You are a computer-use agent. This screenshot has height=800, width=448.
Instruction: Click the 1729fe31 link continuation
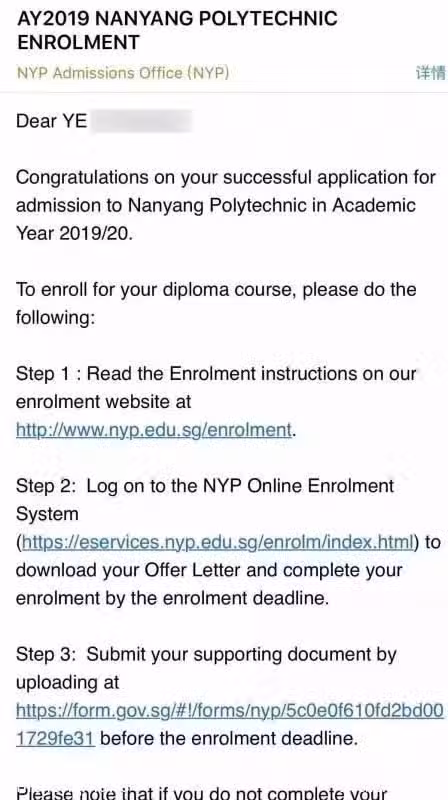point(55,738)
